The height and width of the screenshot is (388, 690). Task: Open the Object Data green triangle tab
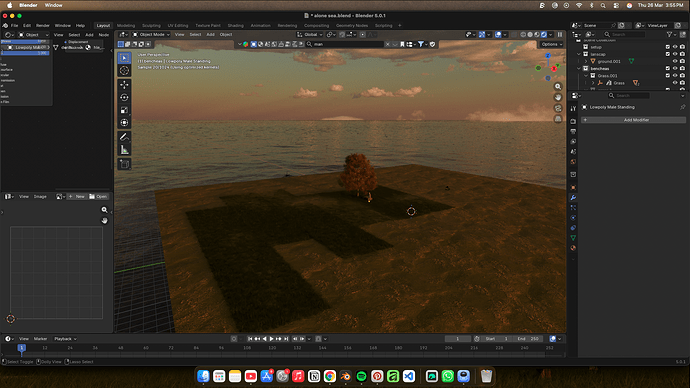[573, 238]
